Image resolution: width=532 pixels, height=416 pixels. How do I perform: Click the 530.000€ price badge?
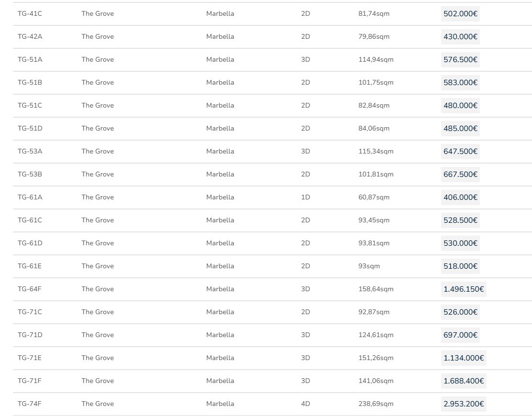460,243
